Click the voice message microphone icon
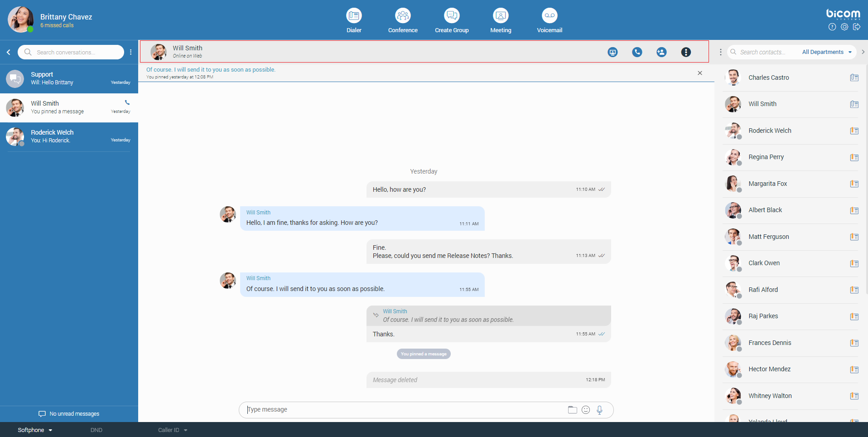The height and width of the screenshot is (437, 868). (x=599, y=410)
